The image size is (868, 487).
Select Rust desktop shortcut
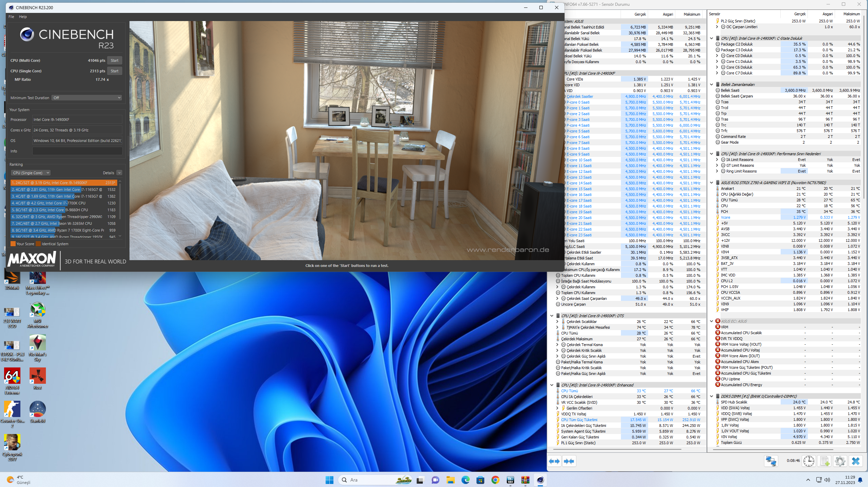tap(37, 379)
